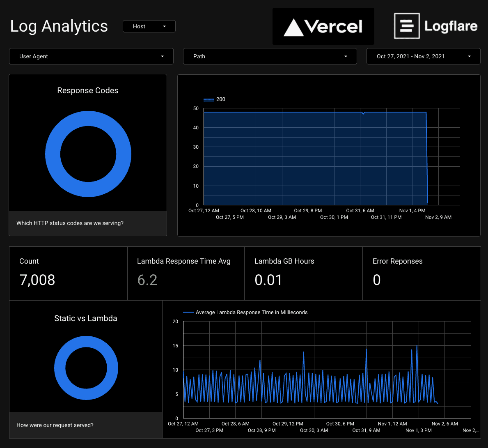
Task: Open the Host dropdown filter
Action: 149,26
